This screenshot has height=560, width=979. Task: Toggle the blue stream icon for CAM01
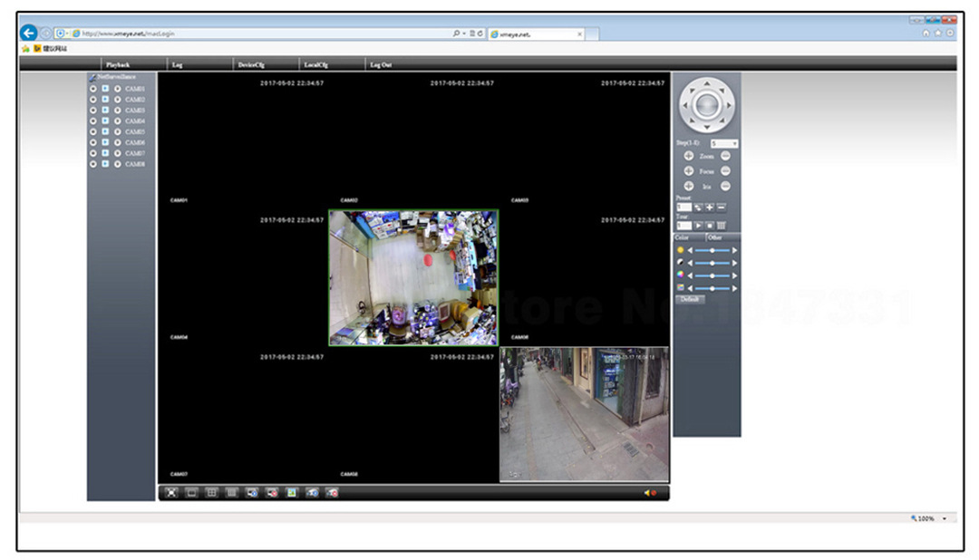(x=105, y=89)
